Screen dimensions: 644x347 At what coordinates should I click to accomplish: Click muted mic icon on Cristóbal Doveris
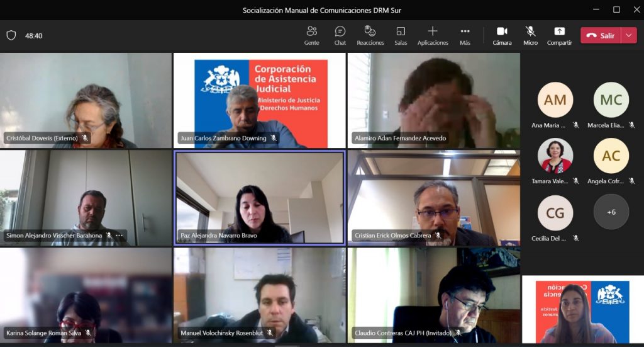pyautogui.click(x=85, y=138)
